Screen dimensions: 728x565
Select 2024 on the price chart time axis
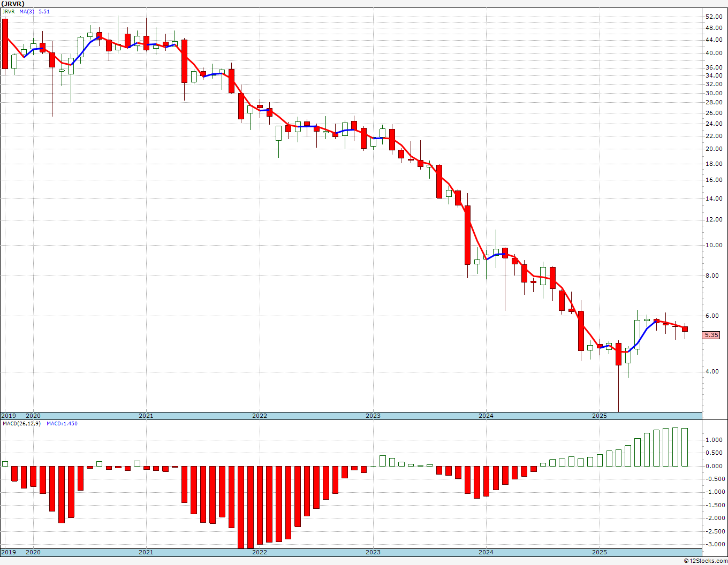[x=486, y=416]
